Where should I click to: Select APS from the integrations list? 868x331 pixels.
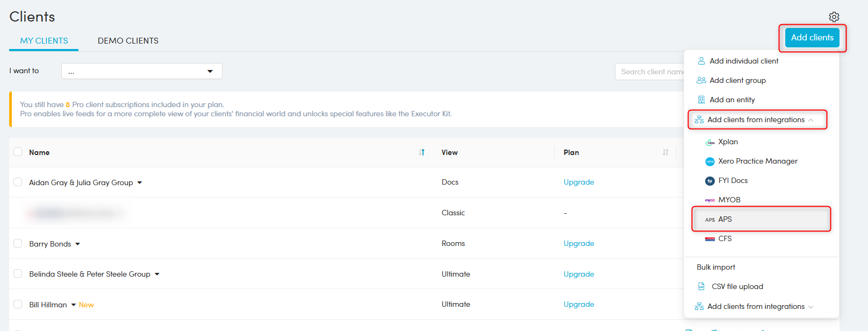point(725,219)
